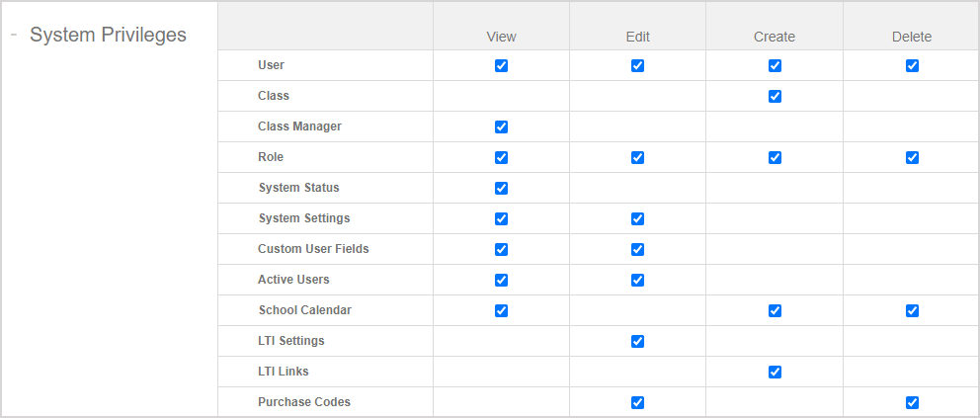Disable View privilege for Custom User Fields
Viewport: 980px width, 418px height.
click(x=501, y=250)
